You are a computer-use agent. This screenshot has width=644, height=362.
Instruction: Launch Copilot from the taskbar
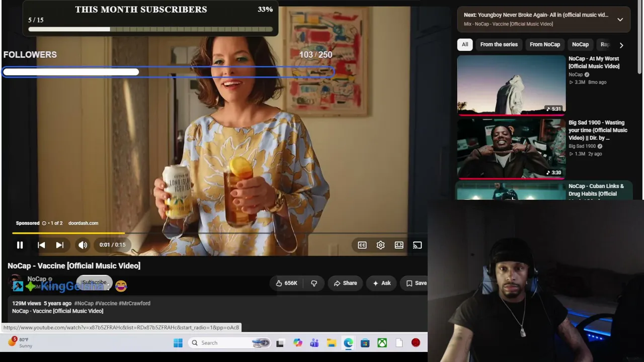pos(298,343)
